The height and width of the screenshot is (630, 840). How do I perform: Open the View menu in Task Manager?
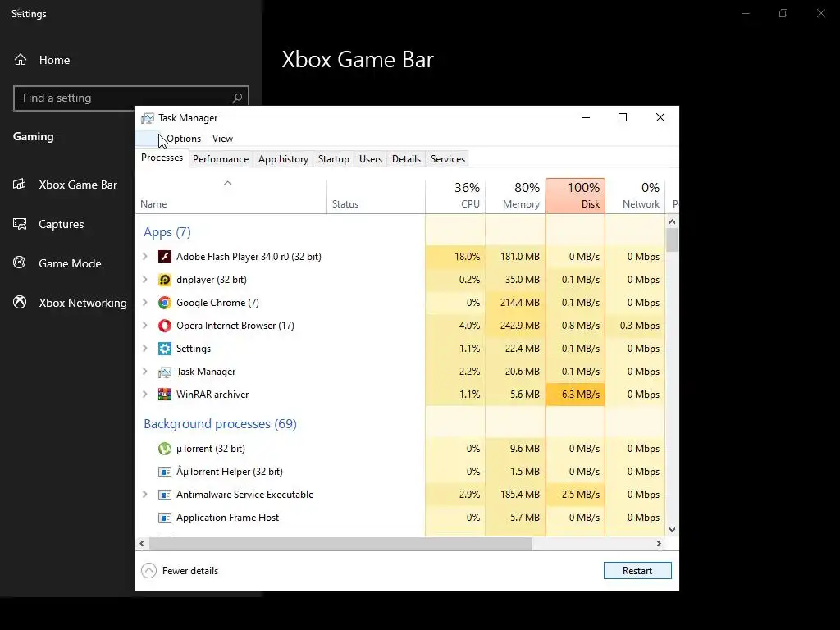pyautogui.click(x=222, y=139)
